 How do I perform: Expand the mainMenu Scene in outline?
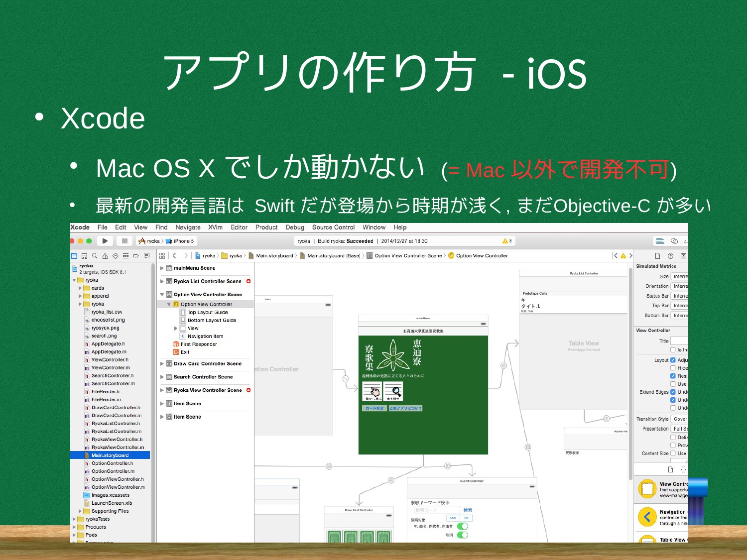point(162,268)
